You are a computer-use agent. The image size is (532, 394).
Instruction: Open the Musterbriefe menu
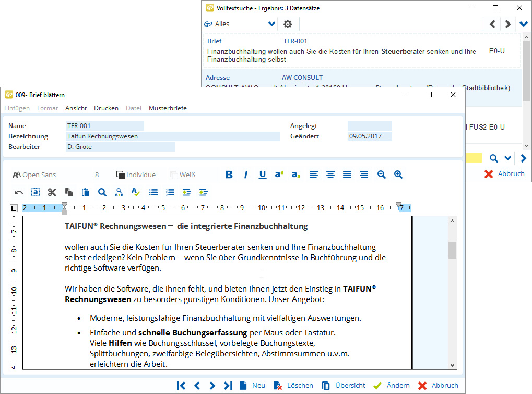coord(168,108)
